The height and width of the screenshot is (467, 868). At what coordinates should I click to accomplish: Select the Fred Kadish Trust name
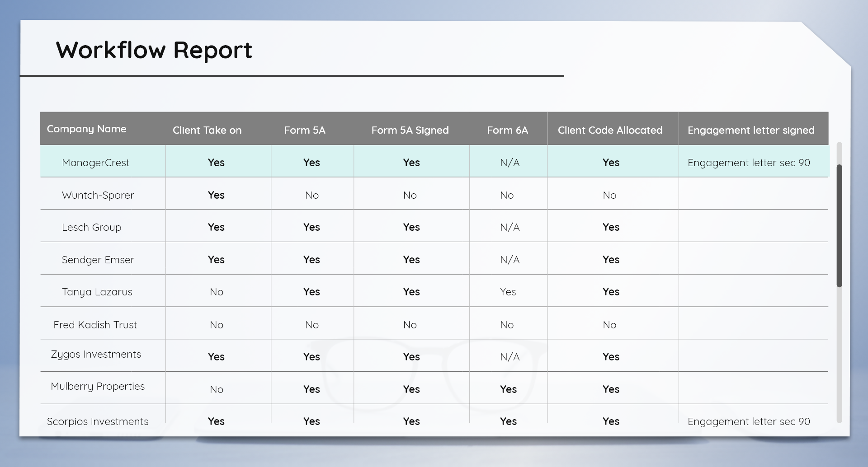(x=95, y=325)
